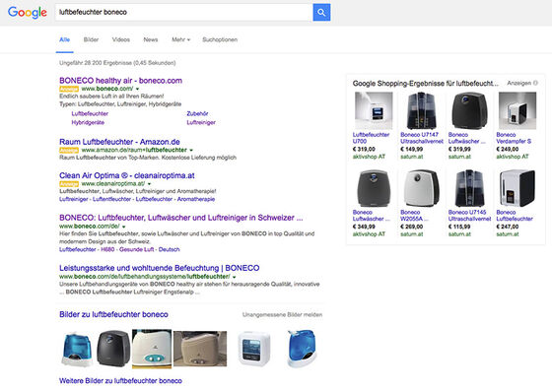Click the Zubehör sitelink
The image size is (552, 392).
coord(197,113)
